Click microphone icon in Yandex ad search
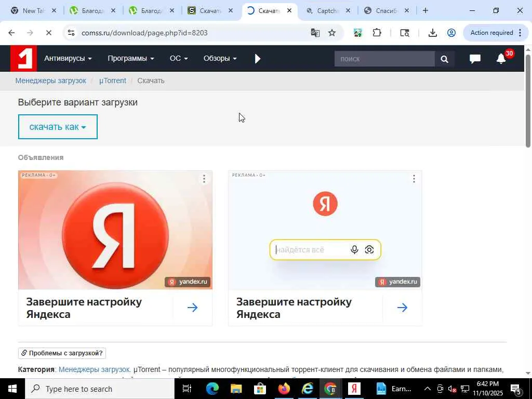Screen dimensions: 532x399 354,250
